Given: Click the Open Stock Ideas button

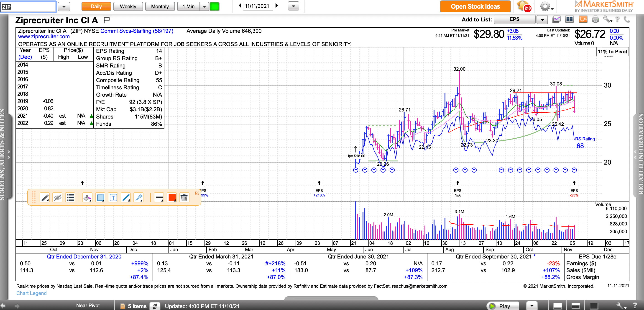Looking at the screenshot, I should [x=475, y=7].
